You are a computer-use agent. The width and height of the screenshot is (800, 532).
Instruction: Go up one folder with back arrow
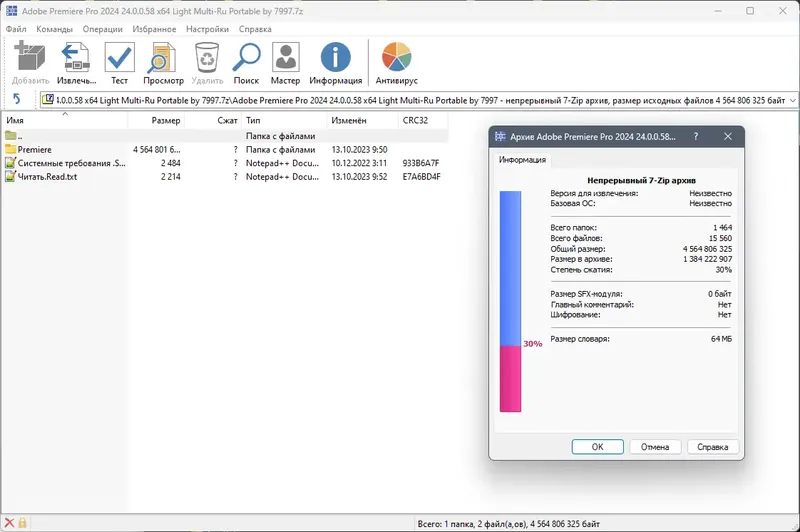coord(16,99)
